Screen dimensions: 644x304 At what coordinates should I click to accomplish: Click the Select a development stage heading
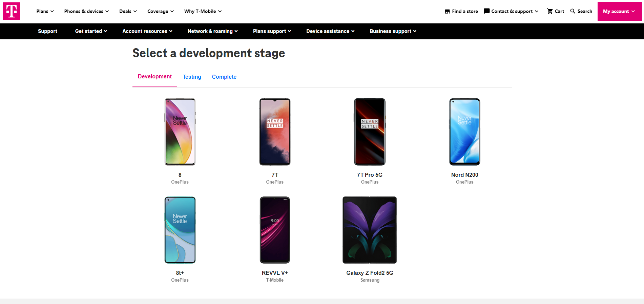(x=209, y=53)
